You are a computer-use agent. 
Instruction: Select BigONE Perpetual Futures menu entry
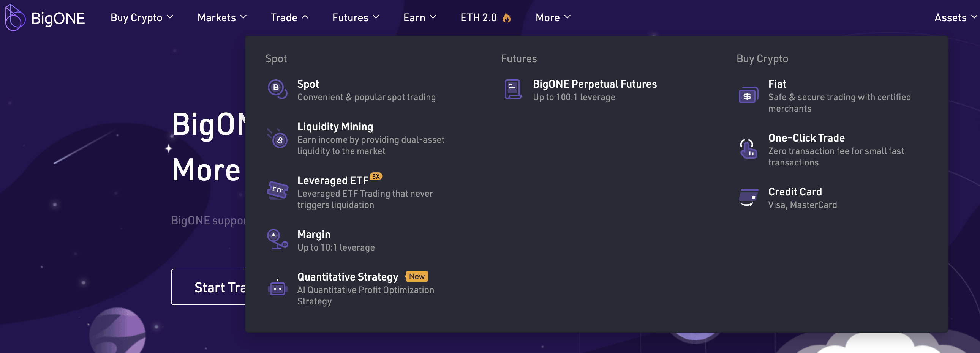click(594, 84)
